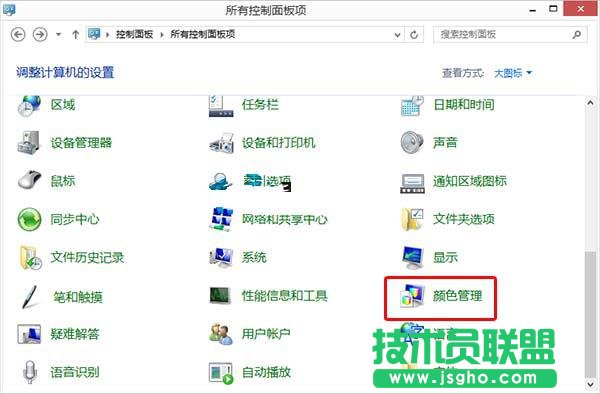Open the 性能信息和工具 link
The width and height of the screenshot is (600, 394).
(285, 296)
